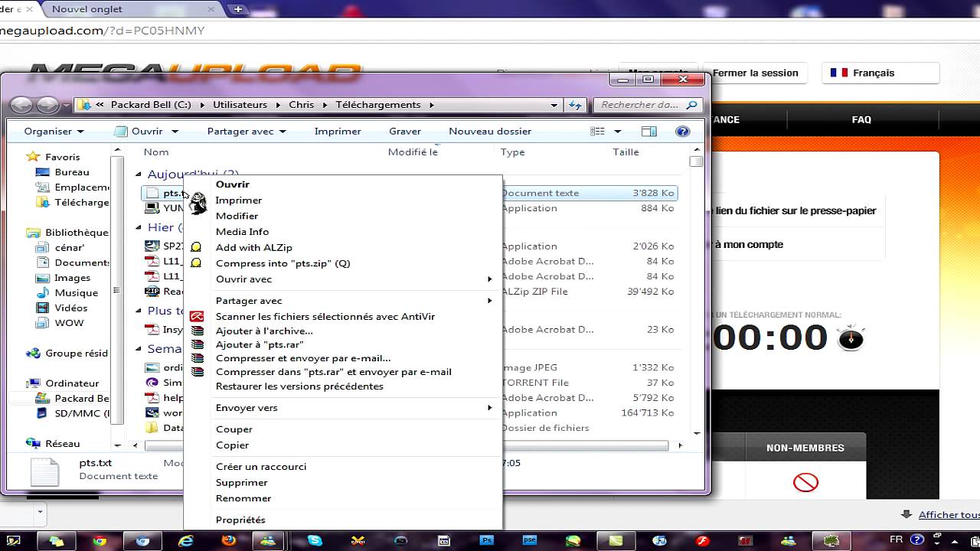Open Firefox from the taskbar
This screenshot has width=980, height=551.
(x=228, y=540)
